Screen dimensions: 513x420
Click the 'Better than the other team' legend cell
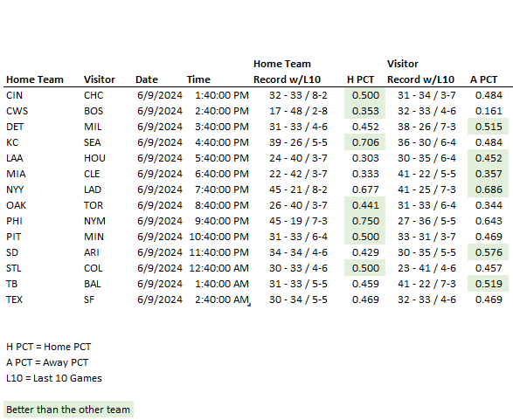click(68, 410)
